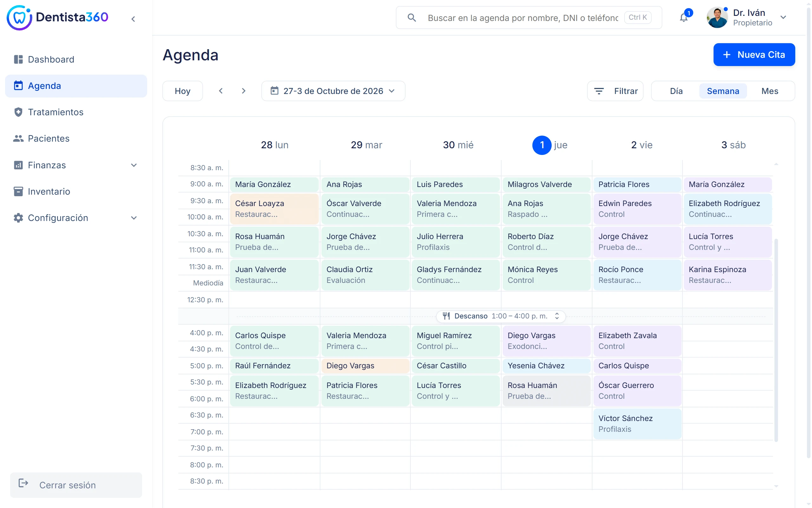Click the calendar vertical scrollbar

coord(776,340)
